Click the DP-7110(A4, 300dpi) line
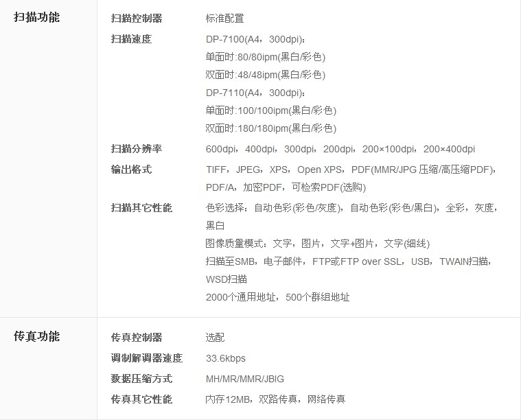This screenshot has height=420, width=521. point(255,93)
